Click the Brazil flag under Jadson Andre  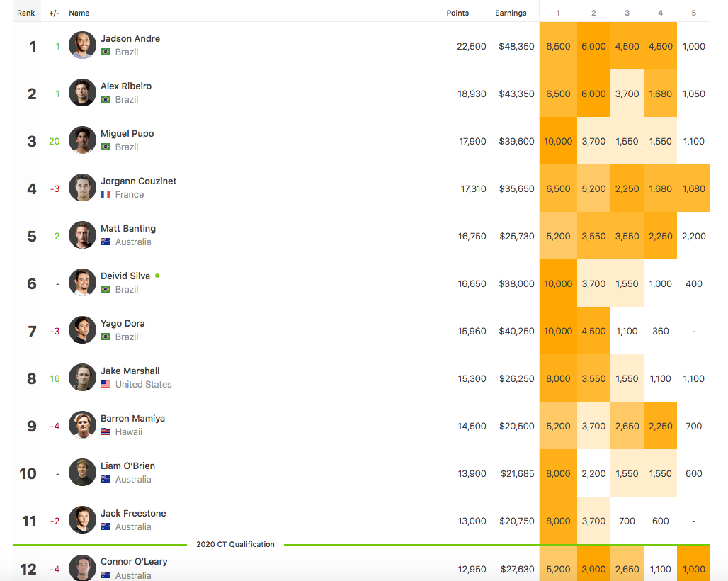point(106,52)
